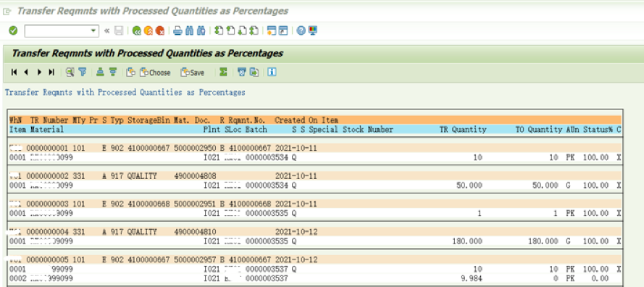Click the grayed-out Save diskette icon
Screen dimensions: 644x287
pos(119,31)
